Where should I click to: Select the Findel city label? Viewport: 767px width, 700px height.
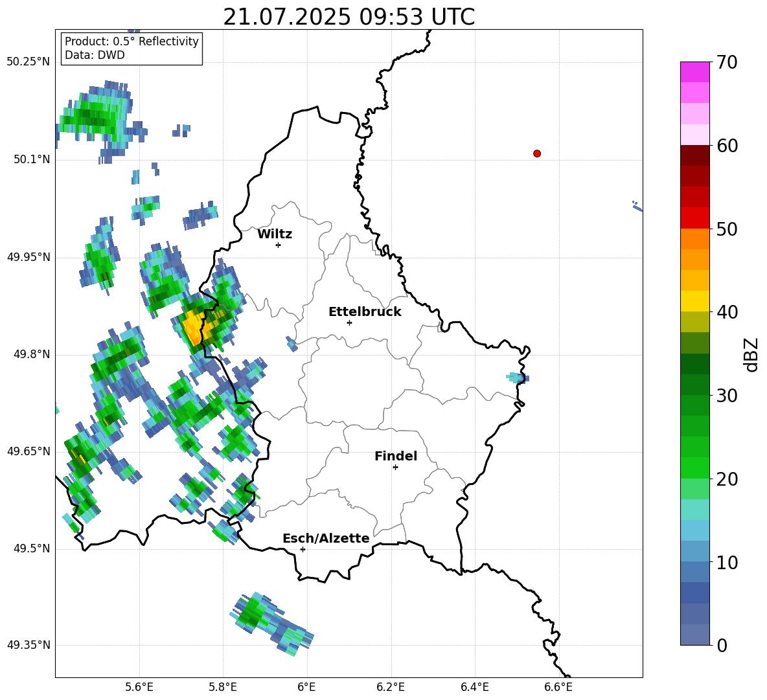[x=396, y=456]
